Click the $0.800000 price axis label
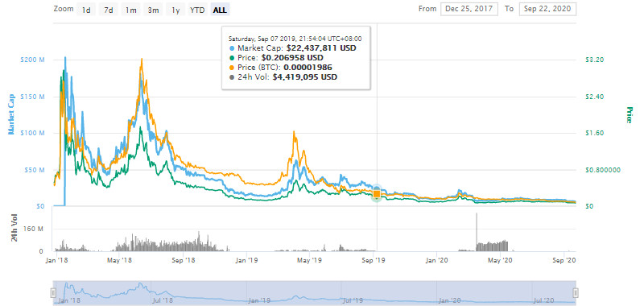Screen dimensions: 644x306 tap(603, 170)
